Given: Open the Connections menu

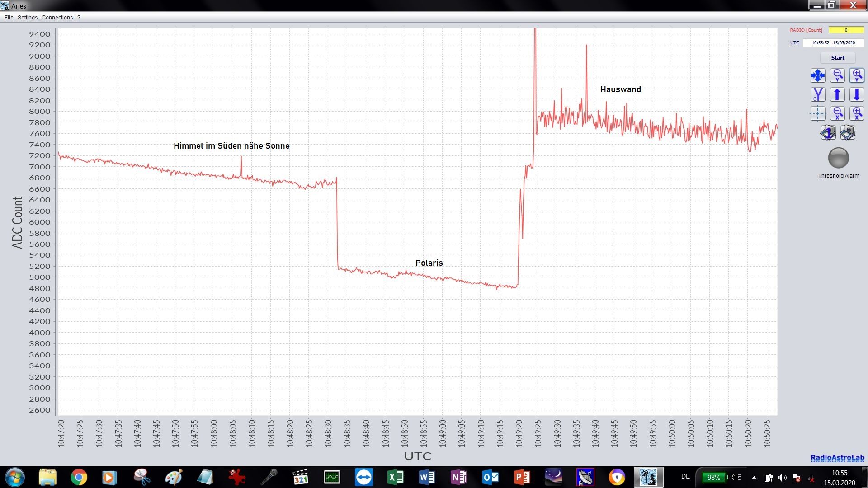Looking at the screenshot, I should 57,18.
